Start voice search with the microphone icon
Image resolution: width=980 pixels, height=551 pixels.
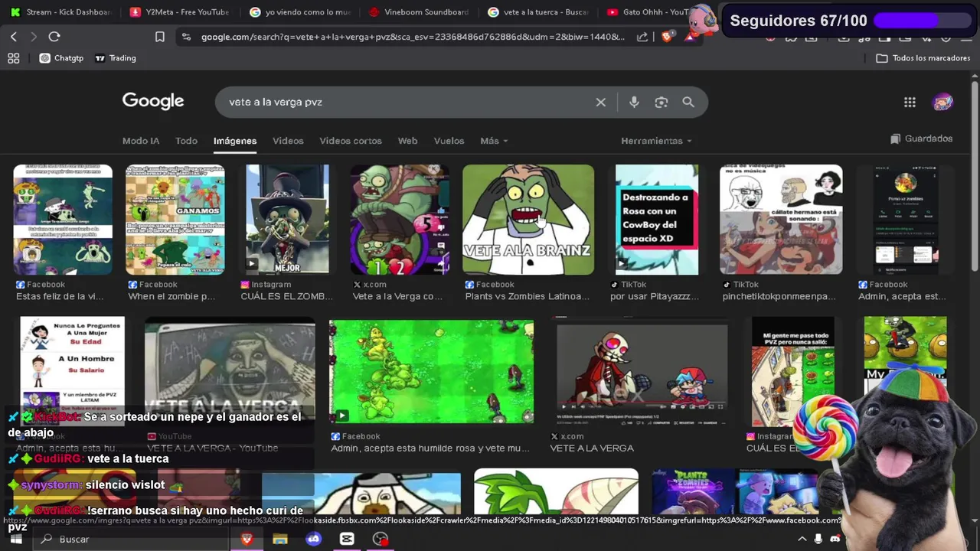(x=634, y=103)
